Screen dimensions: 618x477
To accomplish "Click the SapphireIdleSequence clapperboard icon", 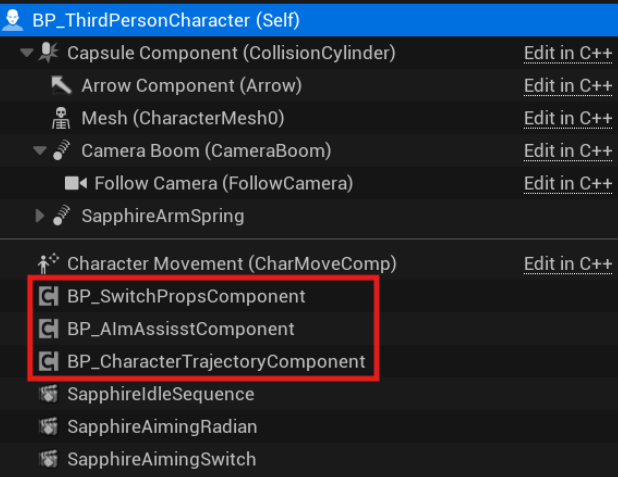I will click(48, 394).
